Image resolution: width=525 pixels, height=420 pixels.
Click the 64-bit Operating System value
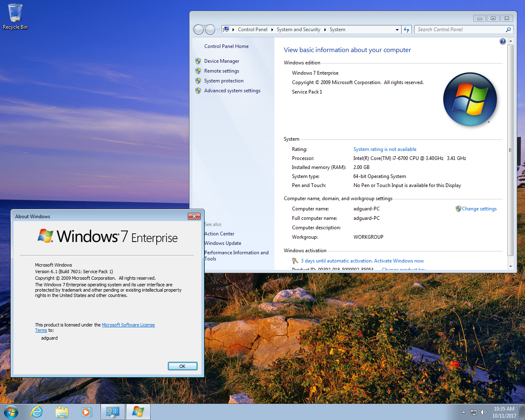point(379,176)
